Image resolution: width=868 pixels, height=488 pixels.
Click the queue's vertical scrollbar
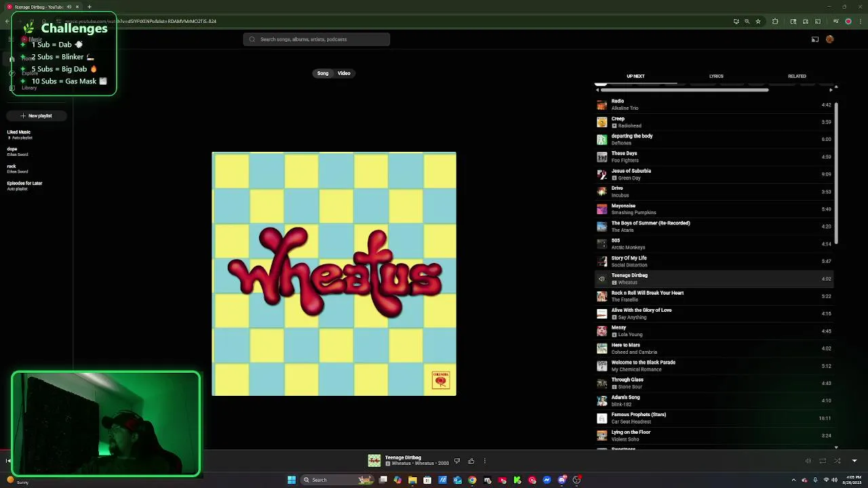836,173
